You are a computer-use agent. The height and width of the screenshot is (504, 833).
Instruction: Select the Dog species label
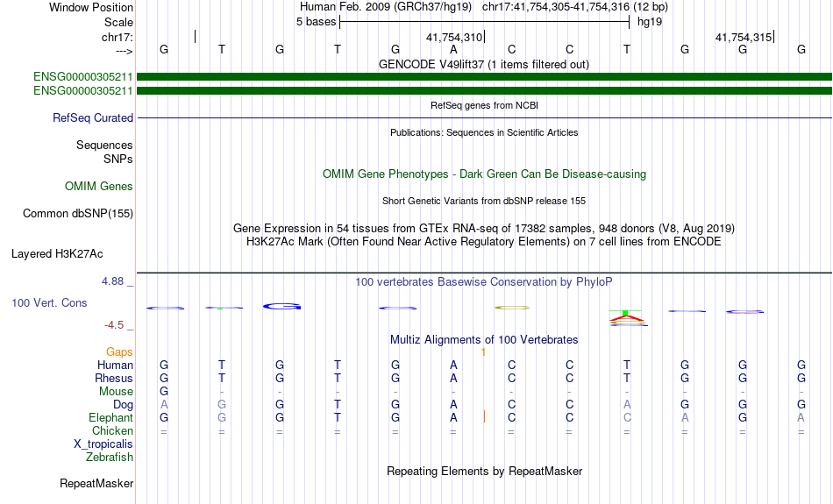pos(123,405)
